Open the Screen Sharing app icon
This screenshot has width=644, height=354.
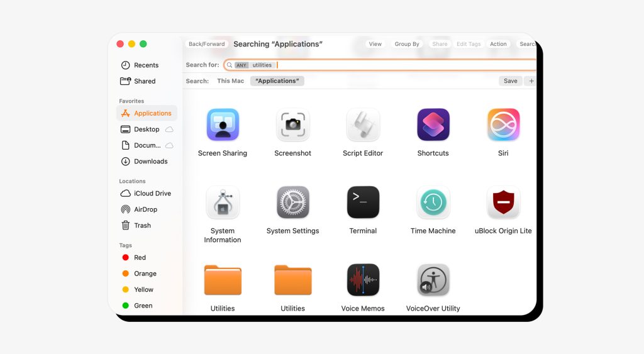(223, 125)
